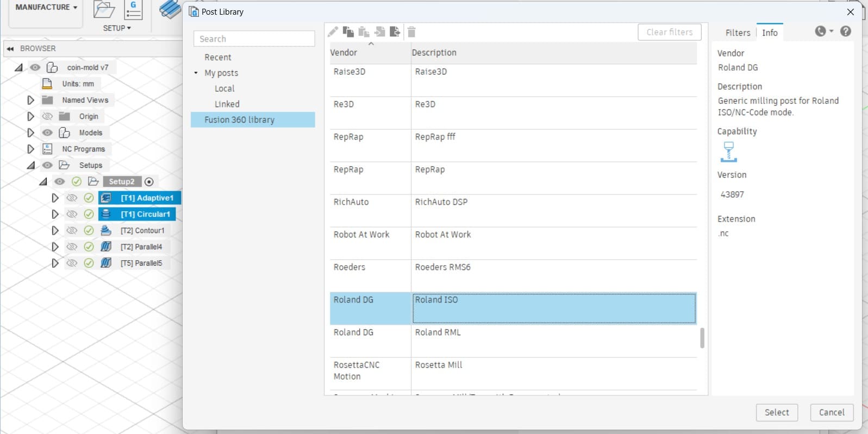Click the Paste post icon in toolbar
This screenshot has height=434, width=868.
click(x=364, y=32)
